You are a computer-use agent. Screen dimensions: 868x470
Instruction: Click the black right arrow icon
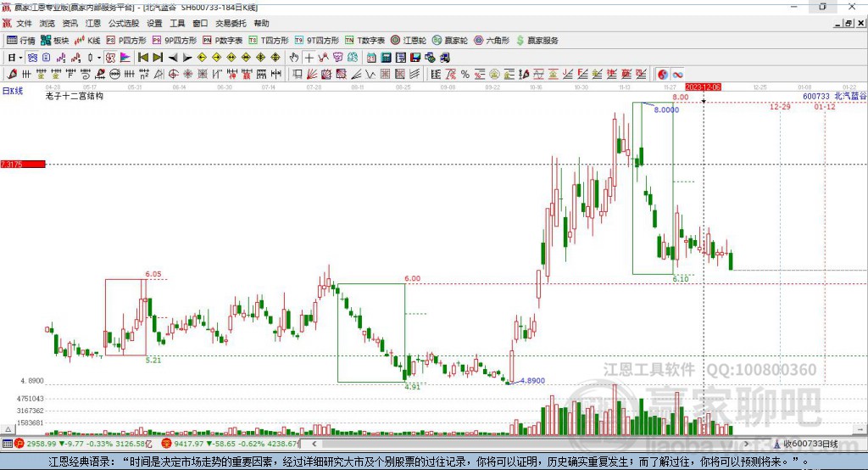pyautogui.click(x=187, y=58)
